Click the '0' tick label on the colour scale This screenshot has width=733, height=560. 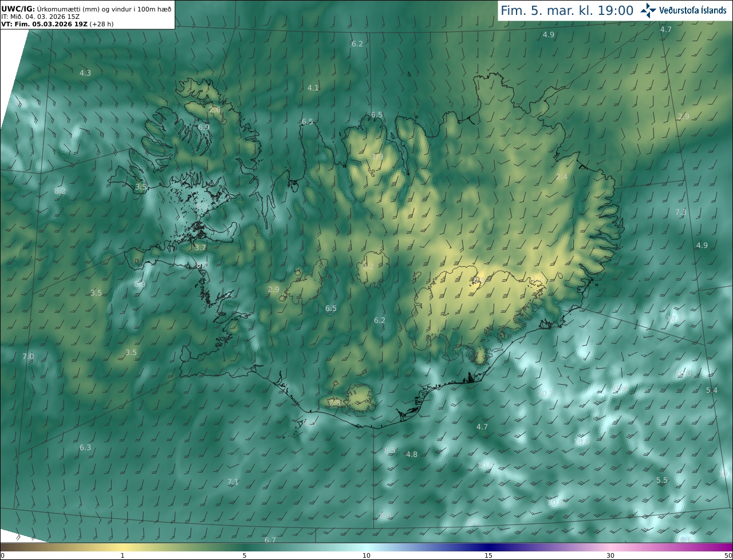(2, 555)
